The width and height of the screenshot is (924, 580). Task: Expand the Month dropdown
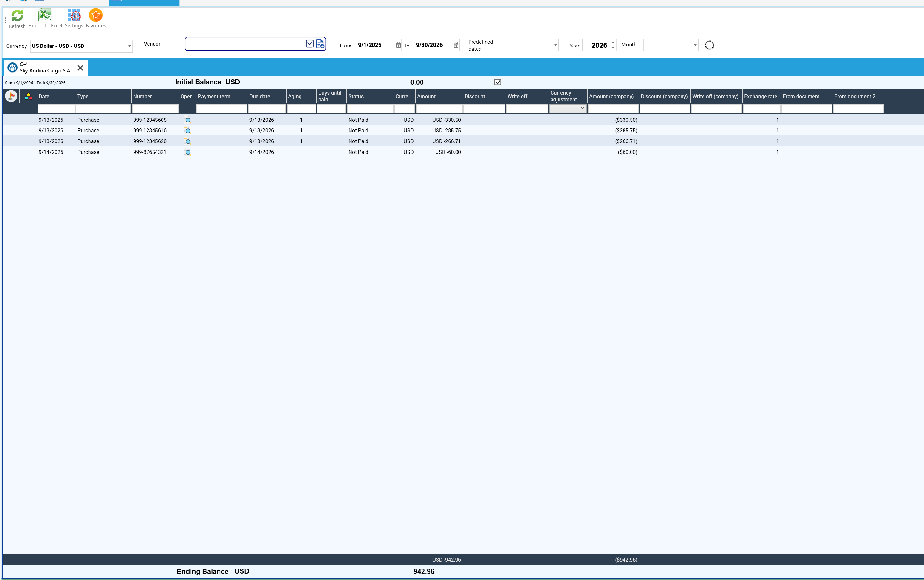point(695,45)
